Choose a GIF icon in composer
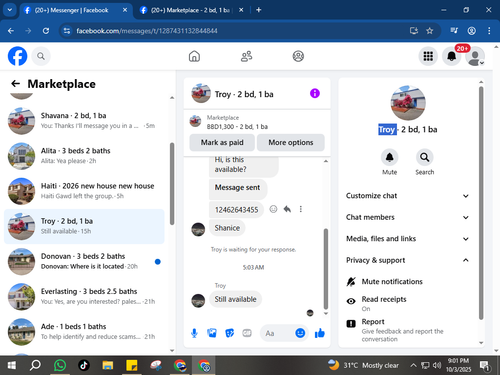Viewport: 500px width, 375px height. tap(247, 333)
